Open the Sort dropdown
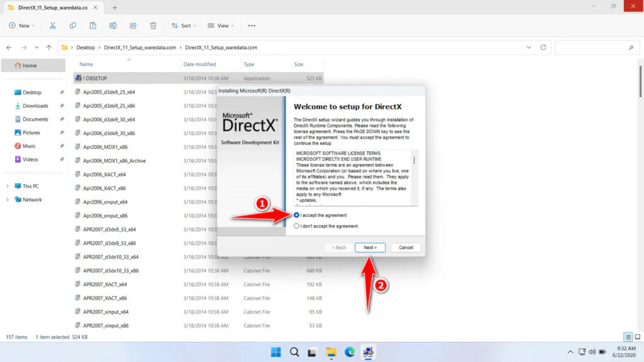The width and height of the screenshot is (644, 362). point(183,25)
